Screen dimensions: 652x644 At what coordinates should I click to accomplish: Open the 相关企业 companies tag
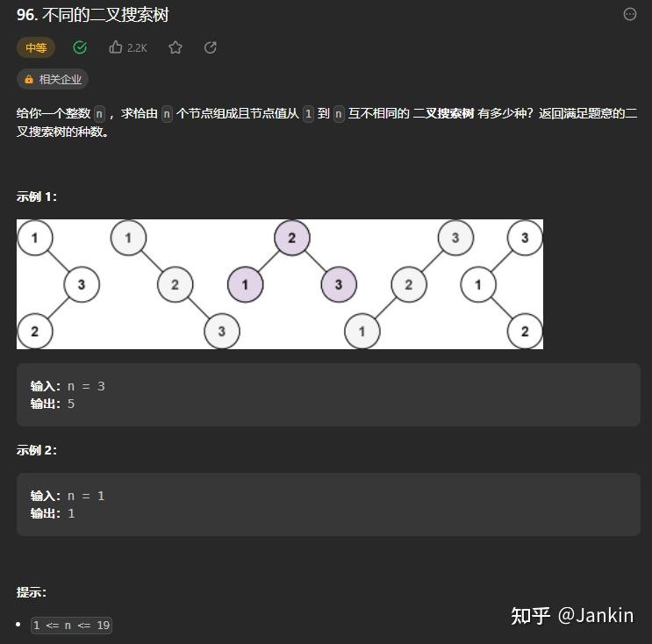(53, 79)
